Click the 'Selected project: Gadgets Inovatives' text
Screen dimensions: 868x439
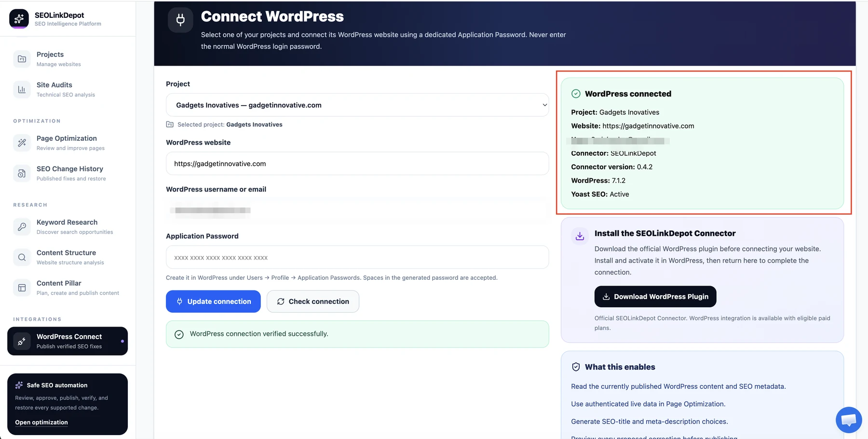230,124
